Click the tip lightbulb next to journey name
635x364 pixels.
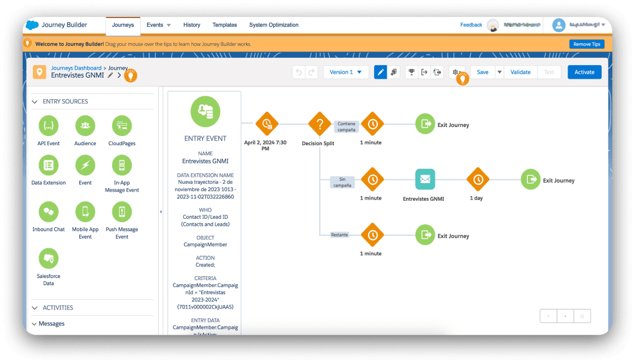[x=130, y=76]
